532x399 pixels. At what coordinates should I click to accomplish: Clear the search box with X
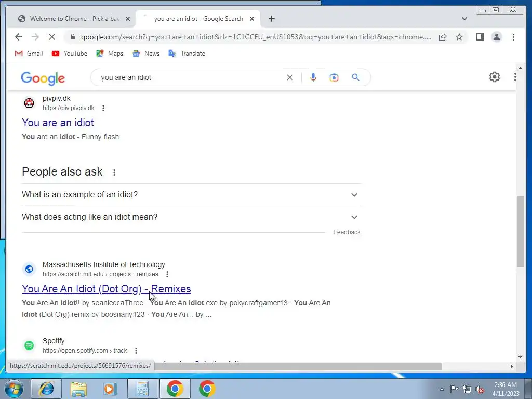tap(289, 77)
